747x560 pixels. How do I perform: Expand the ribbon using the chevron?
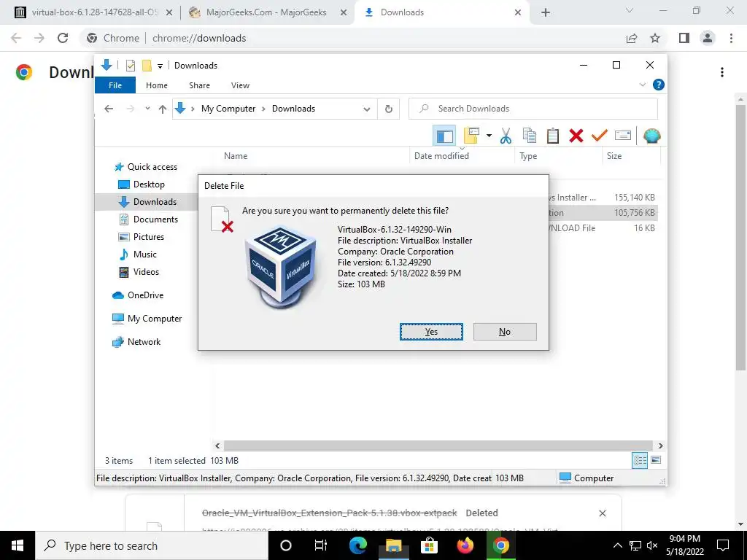click(x=642, y=85)
